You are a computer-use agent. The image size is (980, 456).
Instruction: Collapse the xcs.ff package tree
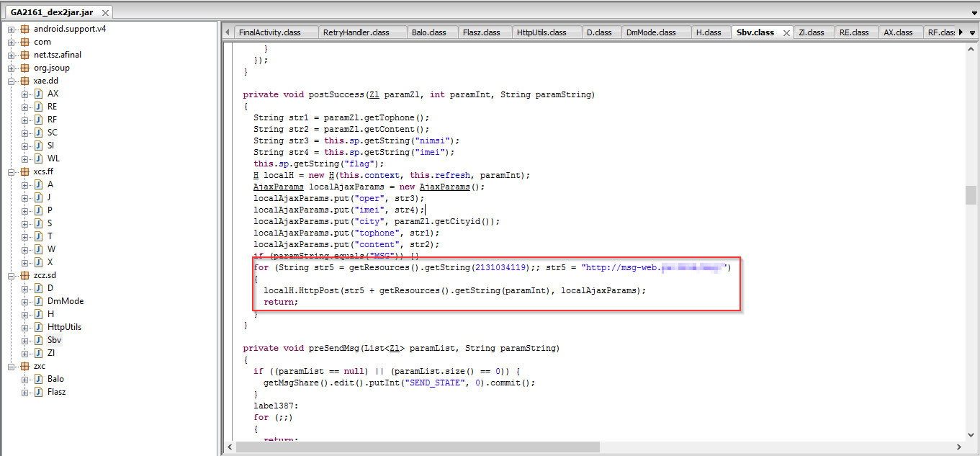pyautogui.click(x=12, y=171)
